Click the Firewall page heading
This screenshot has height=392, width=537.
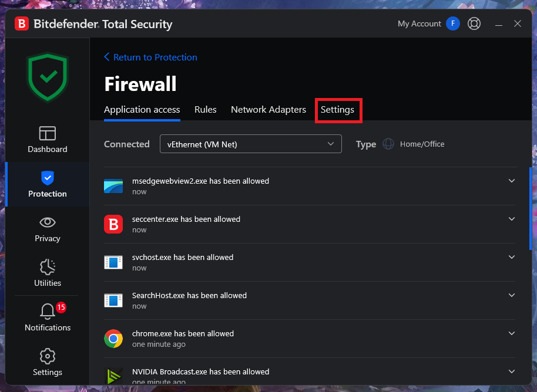click(140, 84)
